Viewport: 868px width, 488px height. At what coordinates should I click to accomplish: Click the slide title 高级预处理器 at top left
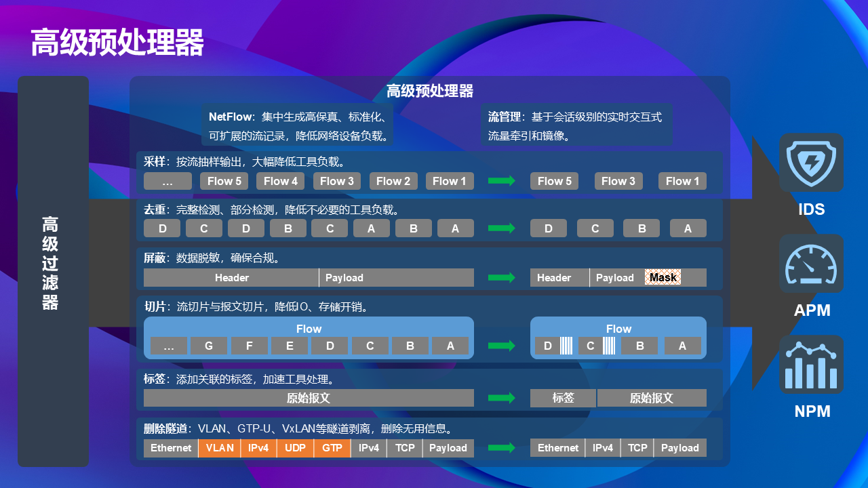pyautogui.click(x=117, y=43)
